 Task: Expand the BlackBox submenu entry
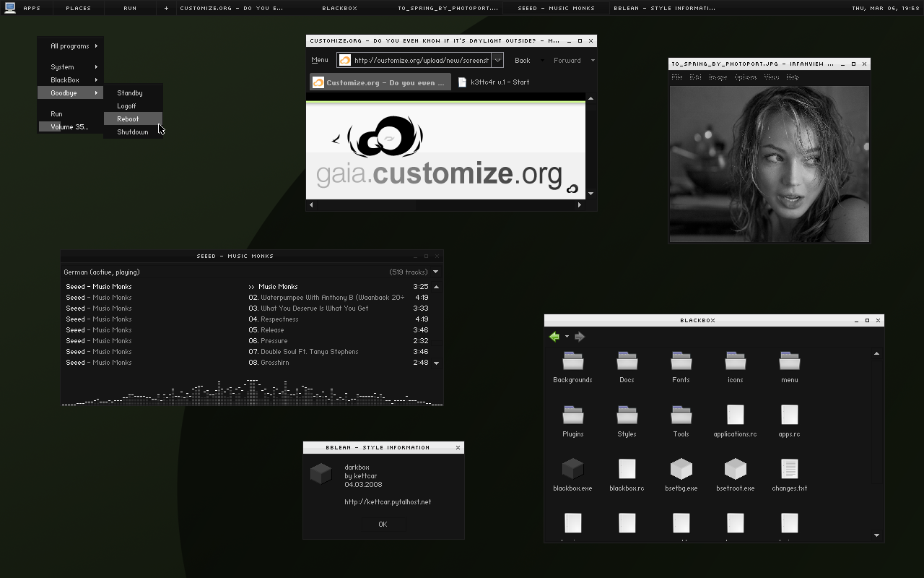71,80
